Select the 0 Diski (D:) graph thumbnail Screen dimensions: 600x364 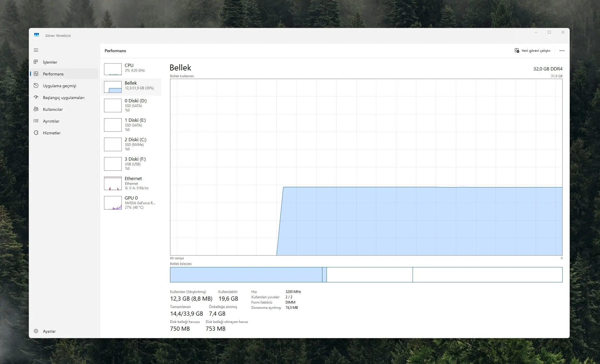113,106
